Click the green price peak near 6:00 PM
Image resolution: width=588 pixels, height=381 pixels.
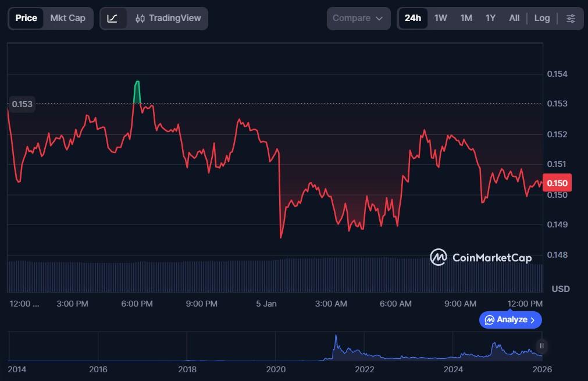pyautogui.click(x=137, y=83)
